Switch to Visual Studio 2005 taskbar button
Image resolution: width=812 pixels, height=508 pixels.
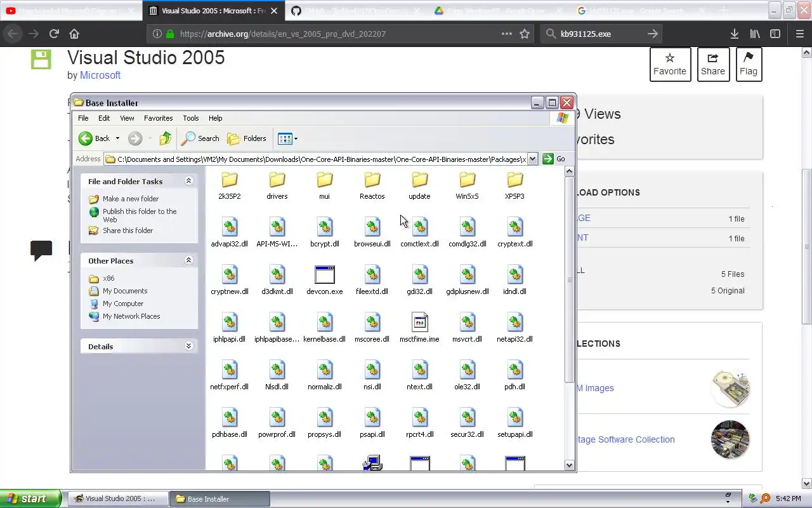118,498
